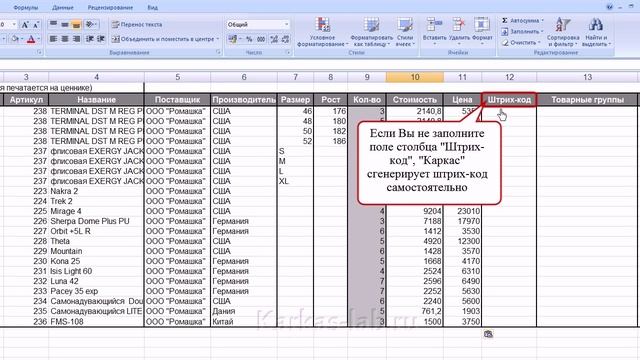Decrease decimal places
This screenshot has height=360, width=640.
coord(285,39)
